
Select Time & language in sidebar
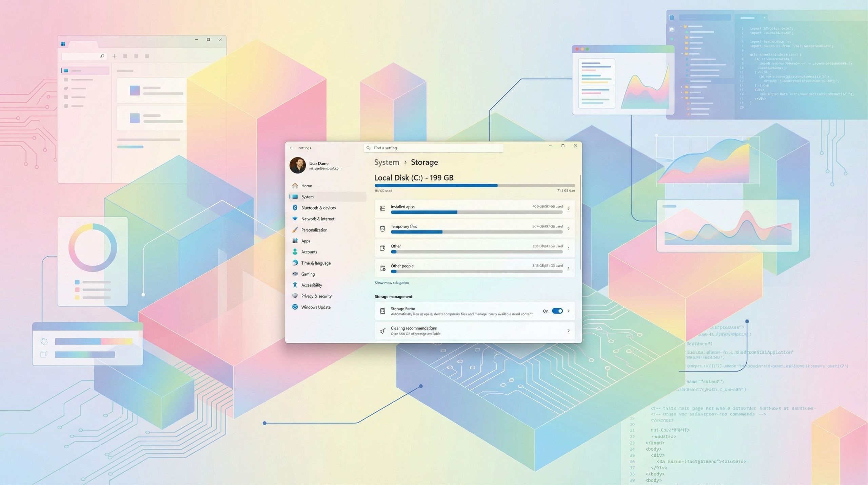(316, 263)
